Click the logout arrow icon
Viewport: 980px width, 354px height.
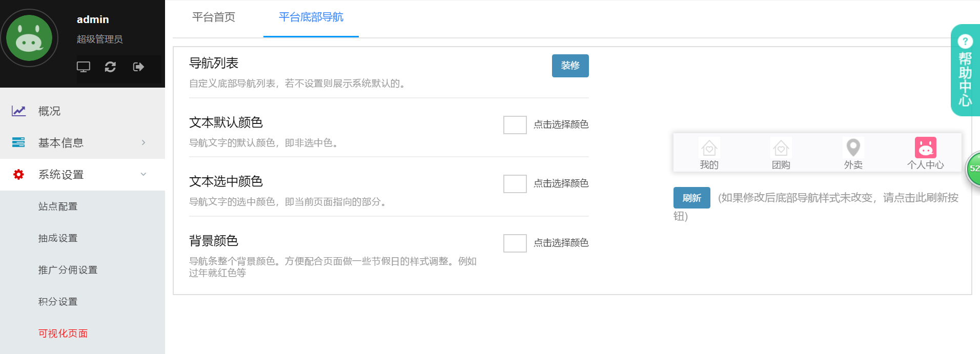137,67
